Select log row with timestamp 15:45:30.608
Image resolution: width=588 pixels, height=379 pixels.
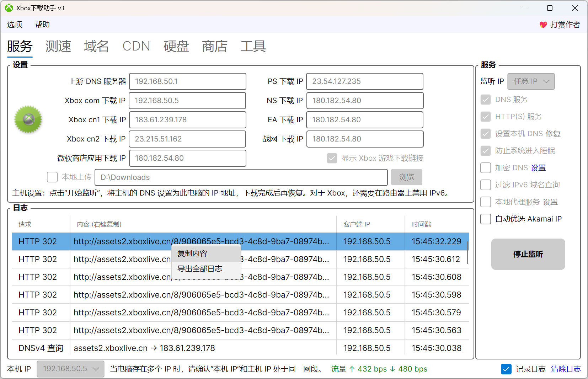(x=241, y=277)
